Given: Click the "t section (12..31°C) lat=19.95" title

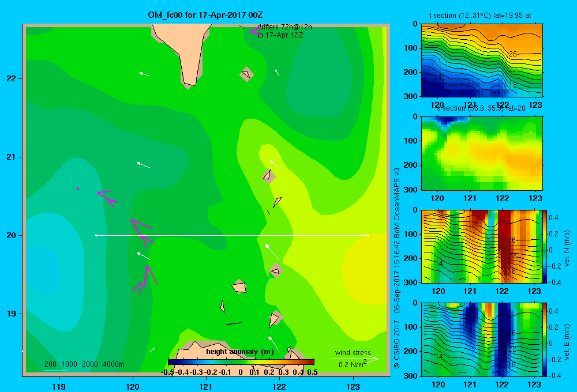Looking at the screenshot, I should pyautogui.click(x=480, y=16).
